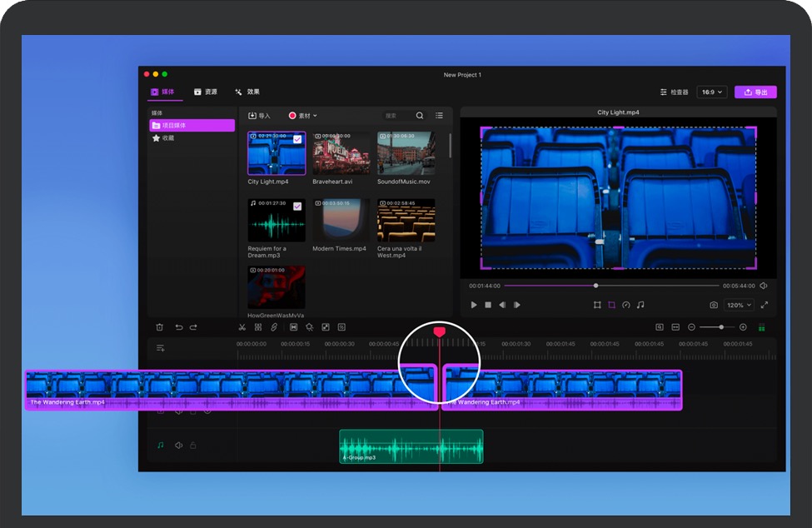
Task: Take a snapshot with the camera icon
Action: (714, 306)
